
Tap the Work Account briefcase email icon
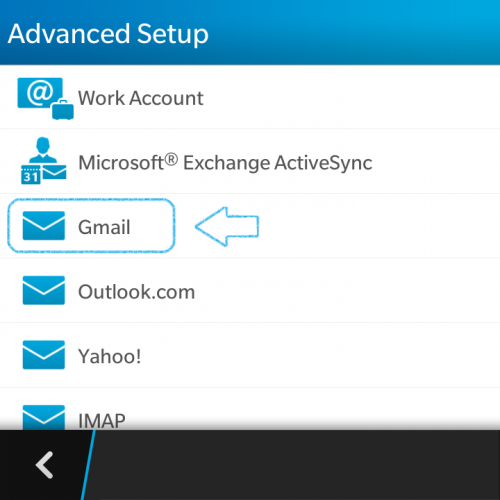point(45,99)
